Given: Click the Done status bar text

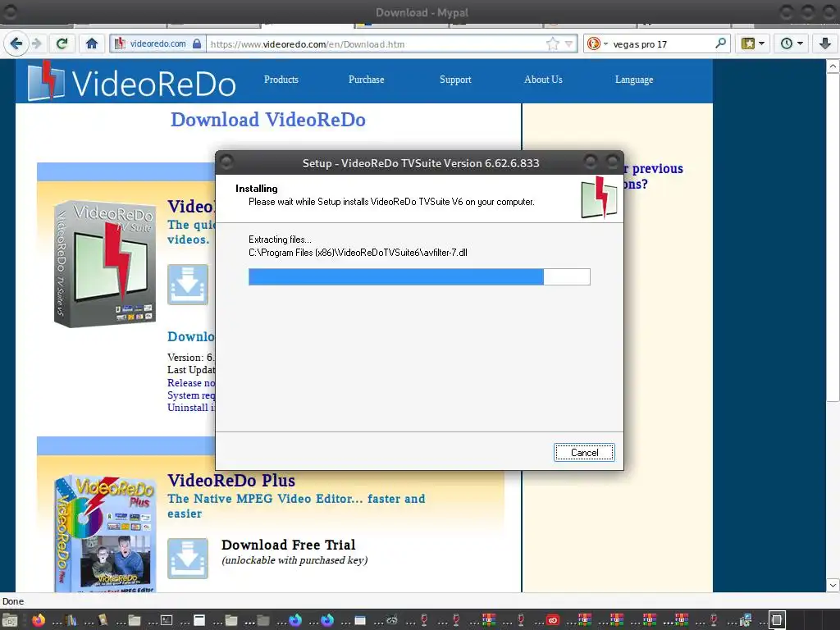Looking at the screenshot, I should pos(13,601).
